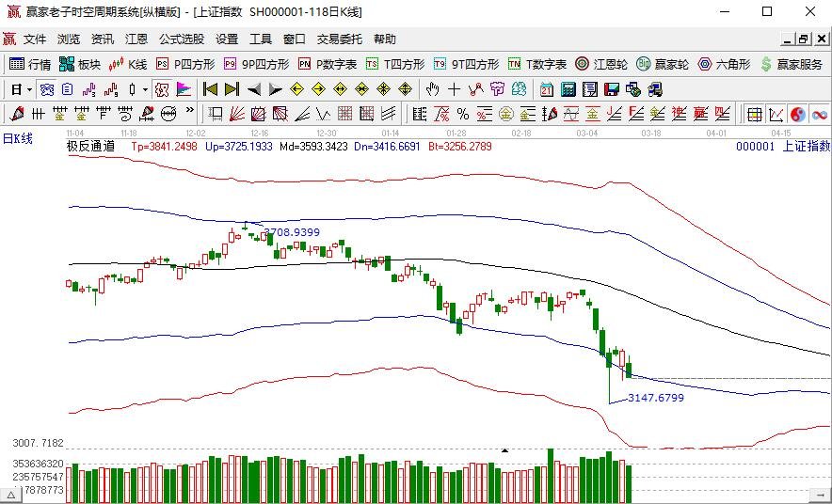
Task: Click the black left arrow icon
Action: tap(253, 89)
